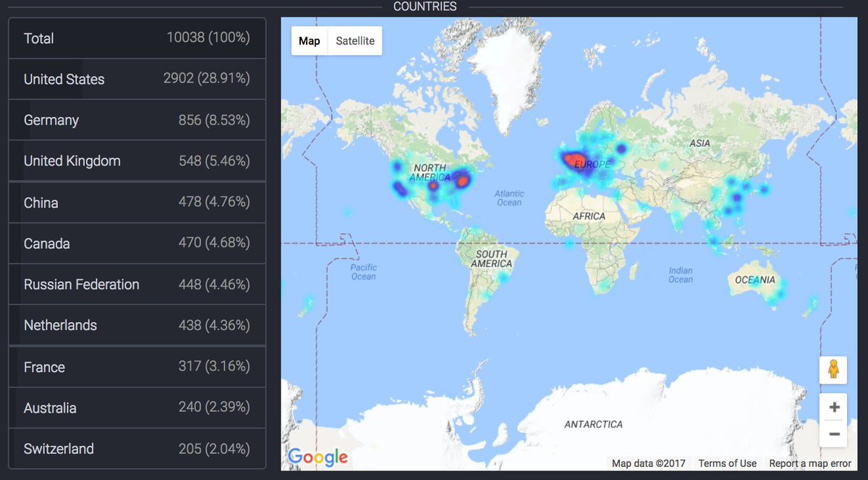Zoom in using the plus icon
This screenshot has height=480, width=868.
click(x=833, y=406)
